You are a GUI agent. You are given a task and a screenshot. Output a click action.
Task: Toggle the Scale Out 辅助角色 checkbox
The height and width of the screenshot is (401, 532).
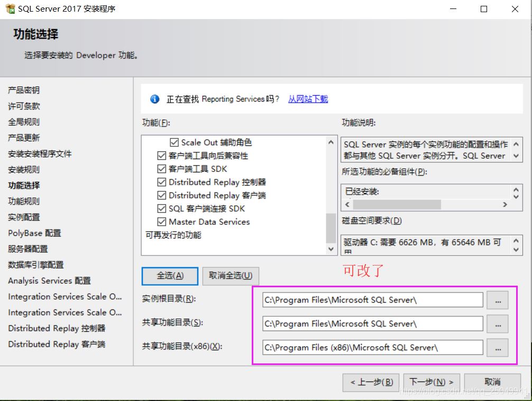pos(175,143)
